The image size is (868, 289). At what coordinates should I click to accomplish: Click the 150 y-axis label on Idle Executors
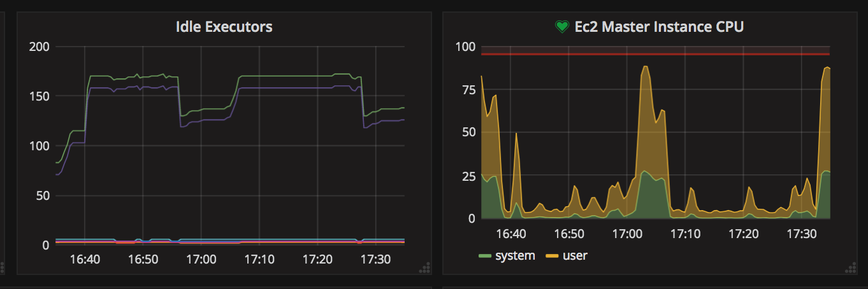coord(39,96)
